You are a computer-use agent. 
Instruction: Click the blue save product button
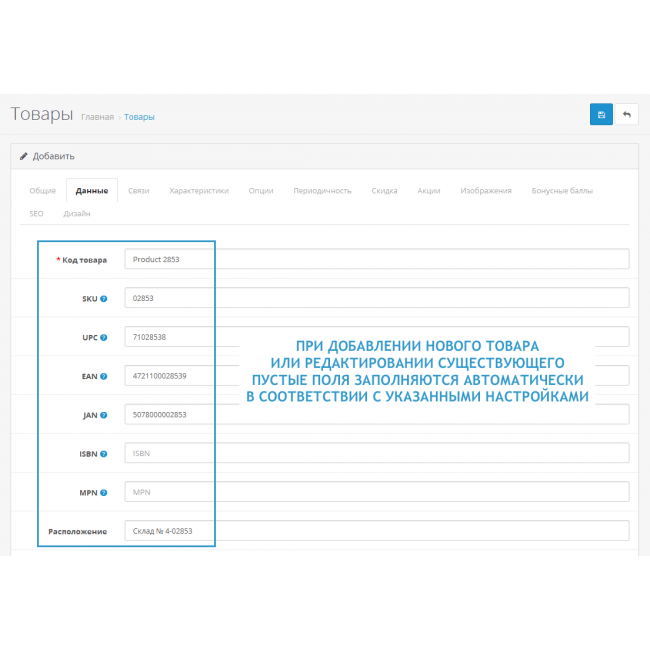coord(601,115)
